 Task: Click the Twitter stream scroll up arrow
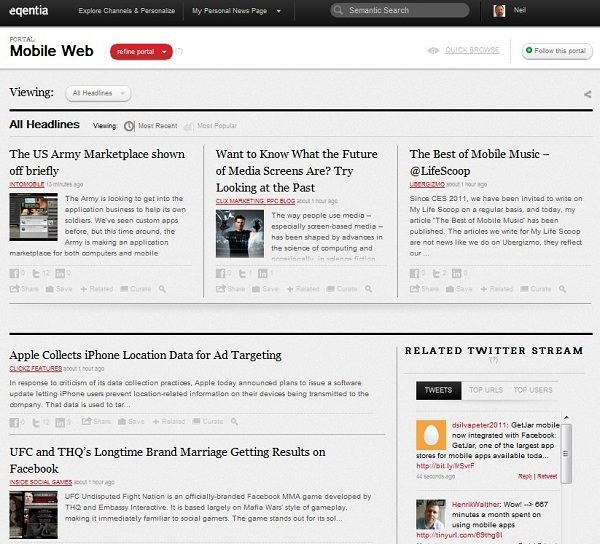tap(566, 417)
